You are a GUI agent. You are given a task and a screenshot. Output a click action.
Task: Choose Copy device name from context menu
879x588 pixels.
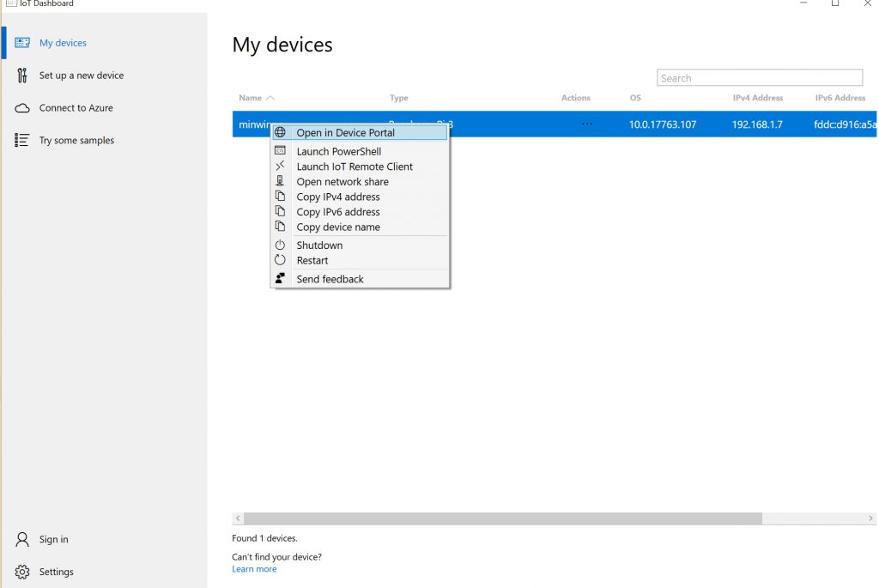click(338, 227)
